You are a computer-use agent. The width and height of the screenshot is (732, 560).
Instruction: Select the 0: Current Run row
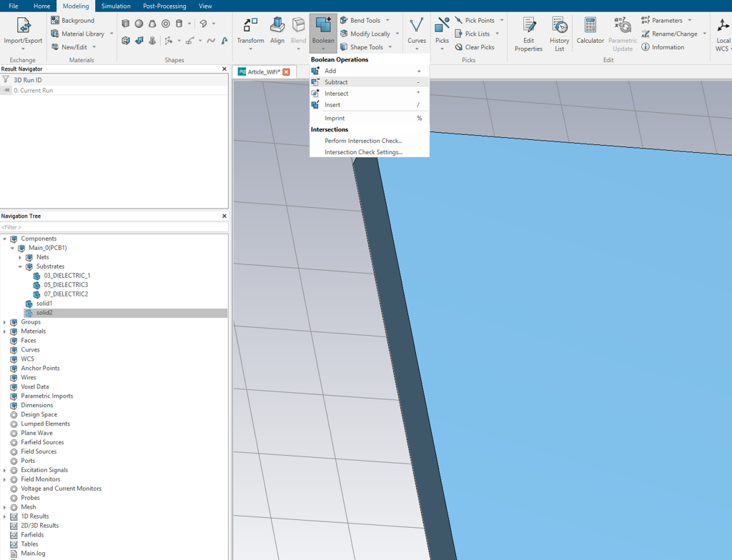click(x=114, y=91)
